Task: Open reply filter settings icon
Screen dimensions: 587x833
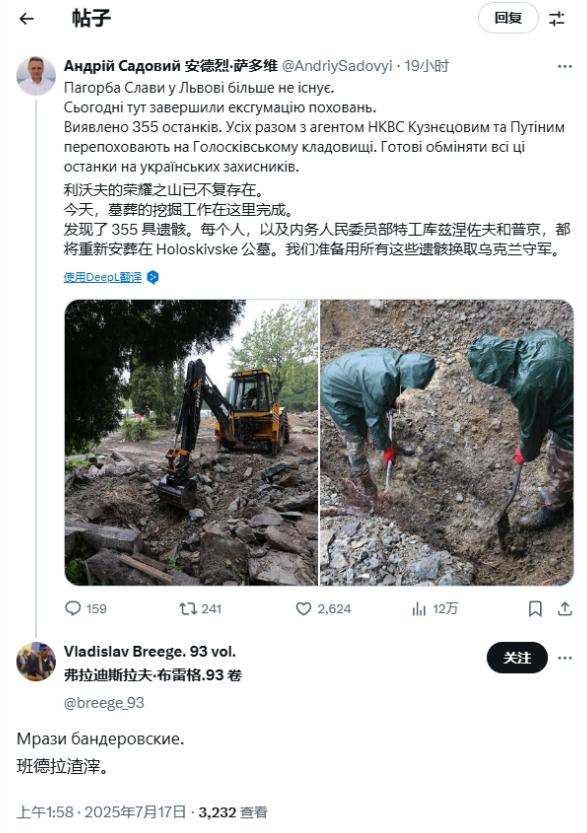Action: pyautogui.click(x=557, y=19)
